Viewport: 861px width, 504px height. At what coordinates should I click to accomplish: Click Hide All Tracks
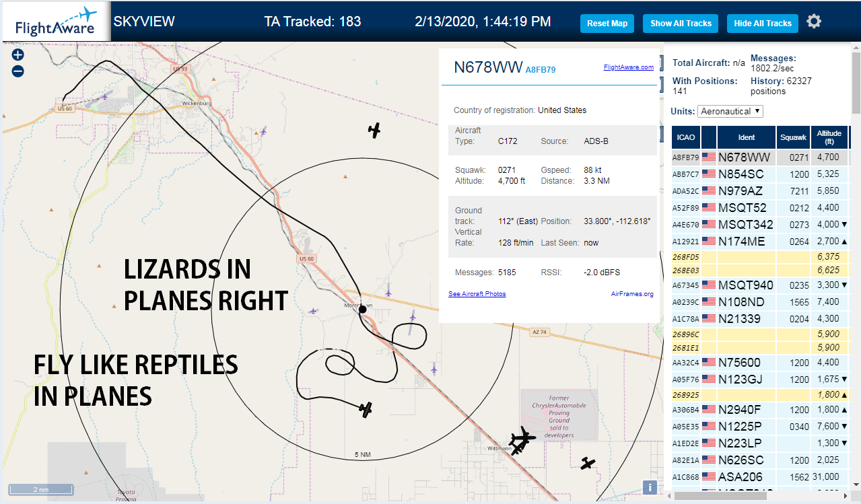763,24
